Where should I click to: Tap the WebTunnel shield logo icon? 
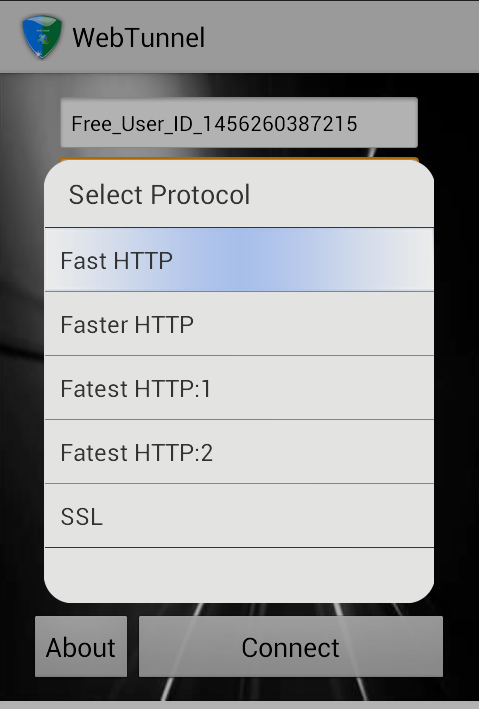point(42,37)
